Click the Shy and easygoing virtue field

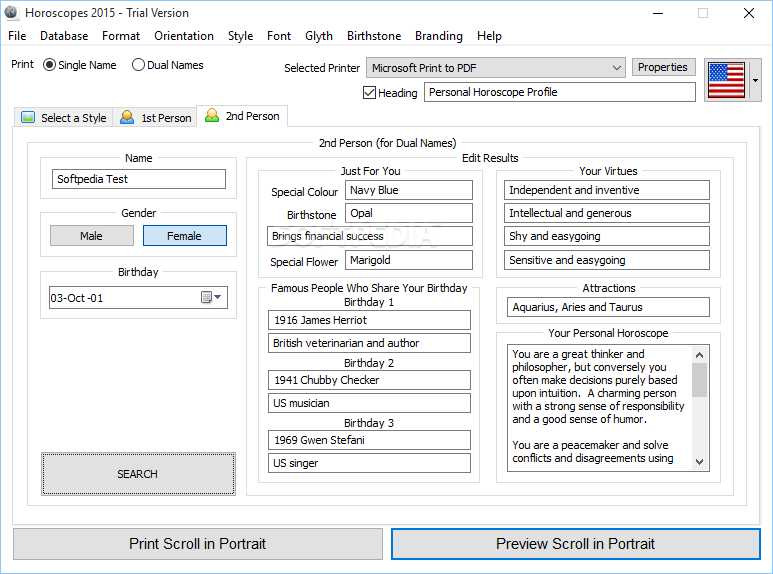pos(607,236)
